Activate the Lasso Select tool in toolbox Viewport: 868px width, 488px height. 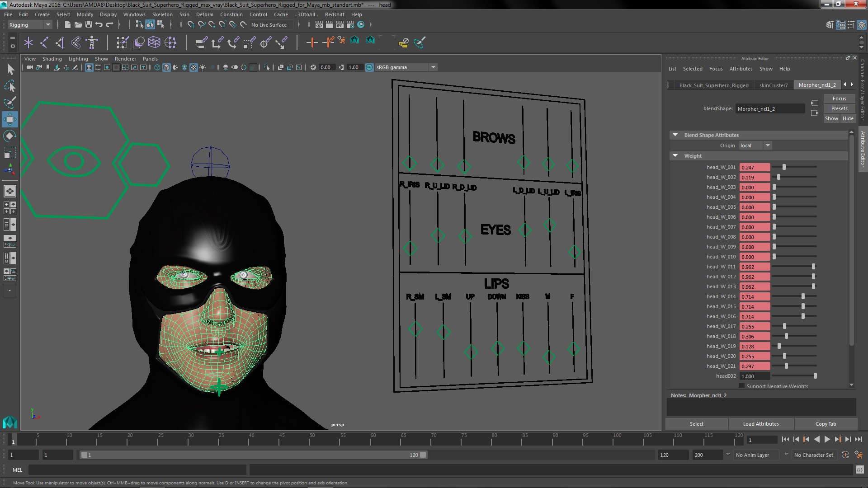point(10,86)
